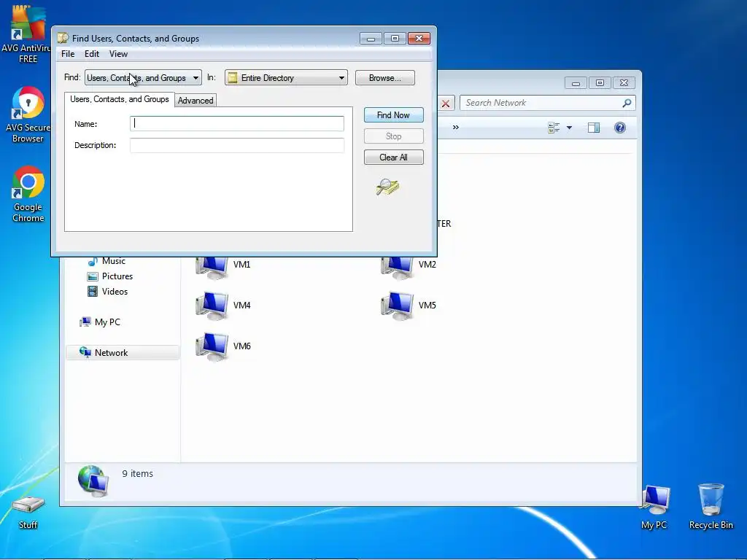Close the Find Users, Contacts, and Groups dialog

(419, 38)
